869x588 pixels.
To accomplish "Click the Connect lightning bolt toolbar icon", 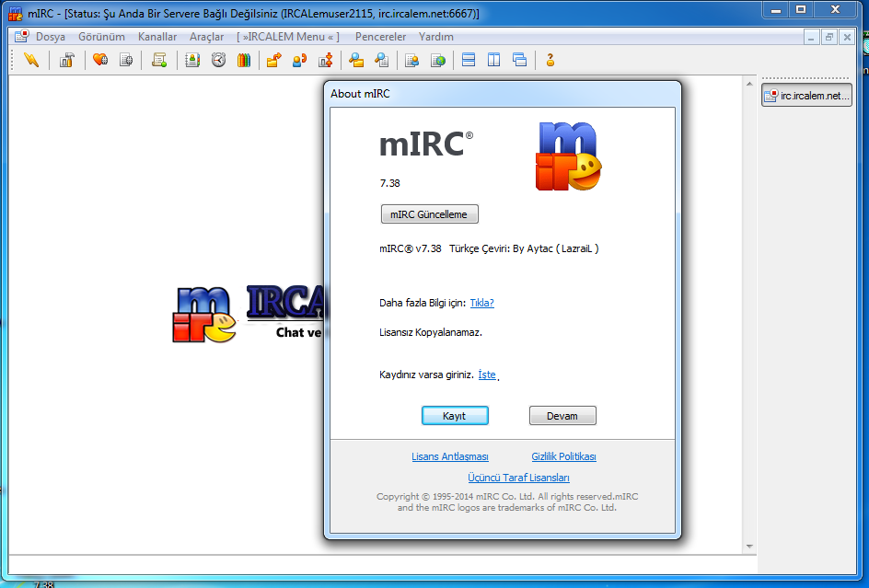I will coord(31,60).
